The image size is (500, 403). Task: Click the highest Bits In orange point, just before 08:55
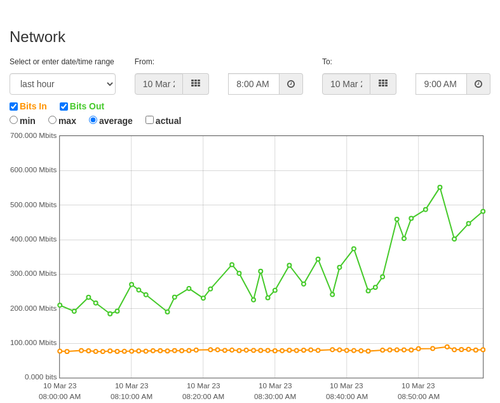(x=447, y=347)
